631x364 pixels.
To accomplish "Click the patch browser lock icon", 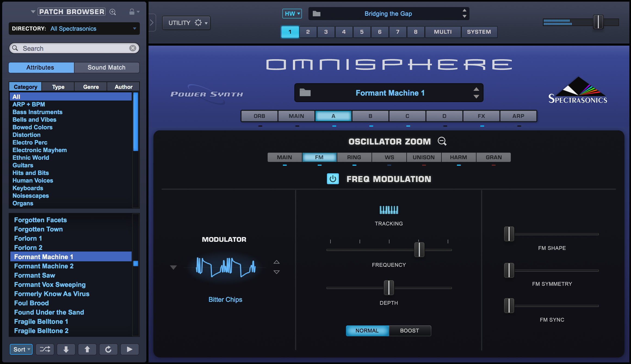I will (132, 12).
